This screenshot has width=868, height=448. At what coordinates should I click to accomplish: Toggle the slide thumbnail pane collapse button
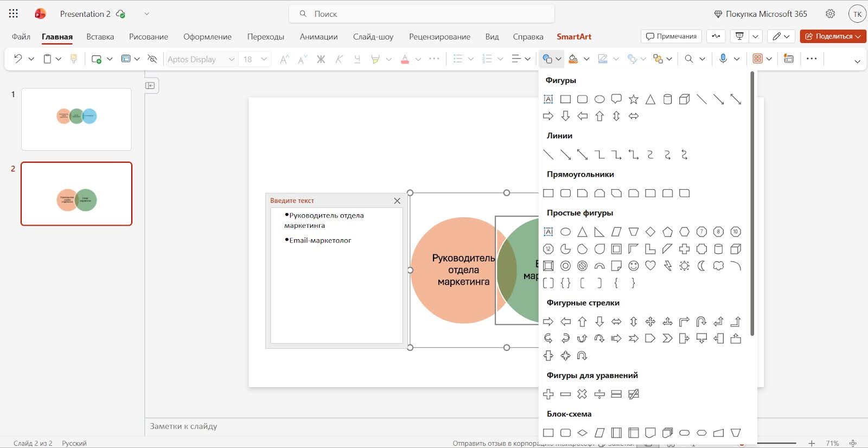click(x=151, y=86)
